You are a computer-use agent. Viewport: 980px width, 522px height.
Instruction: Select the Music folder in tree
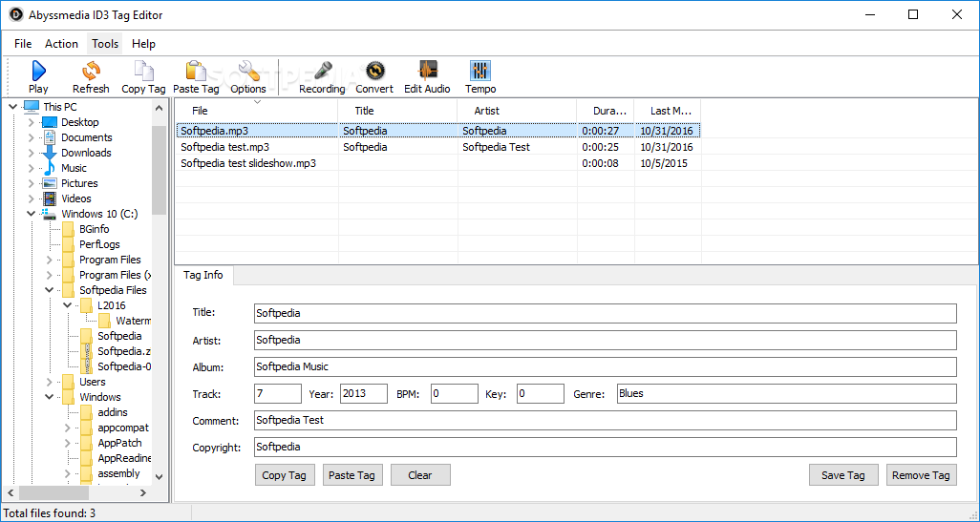pyautogui.click(x=74, y=168)
